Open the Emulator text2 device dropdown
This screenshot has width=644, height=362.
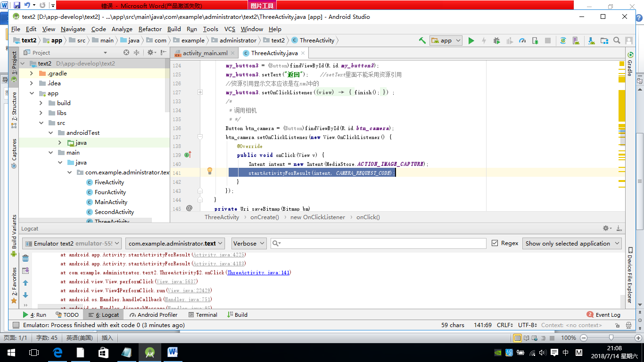point(71,243)
